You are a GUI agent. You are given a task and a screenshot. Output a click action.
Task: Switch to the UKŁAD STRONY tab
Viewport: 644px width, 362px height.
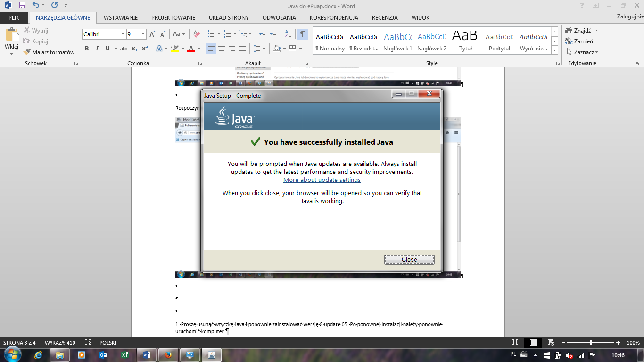229,18
